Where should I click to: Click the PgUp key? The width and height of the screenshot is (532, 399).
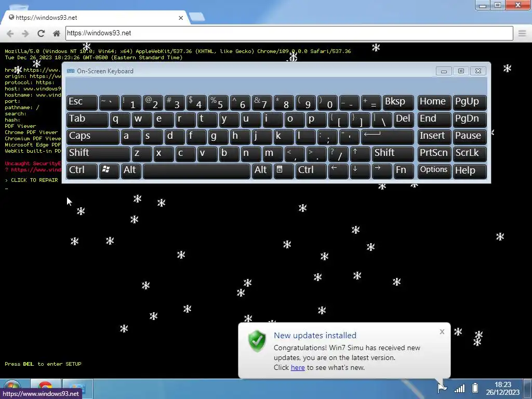click(470, 102)
